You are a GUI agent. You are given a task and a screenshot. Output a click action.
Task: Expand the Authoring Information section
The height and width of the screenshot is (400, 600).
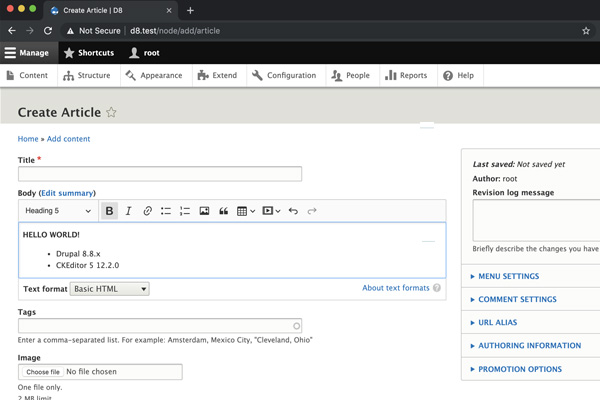[x=529, y=346]
